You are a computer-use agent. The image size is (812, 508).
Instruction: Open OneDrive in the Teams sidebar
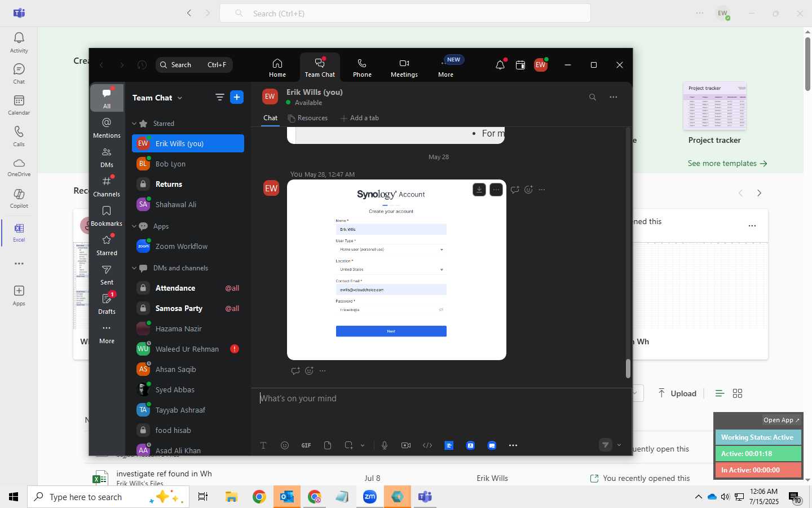19,168
